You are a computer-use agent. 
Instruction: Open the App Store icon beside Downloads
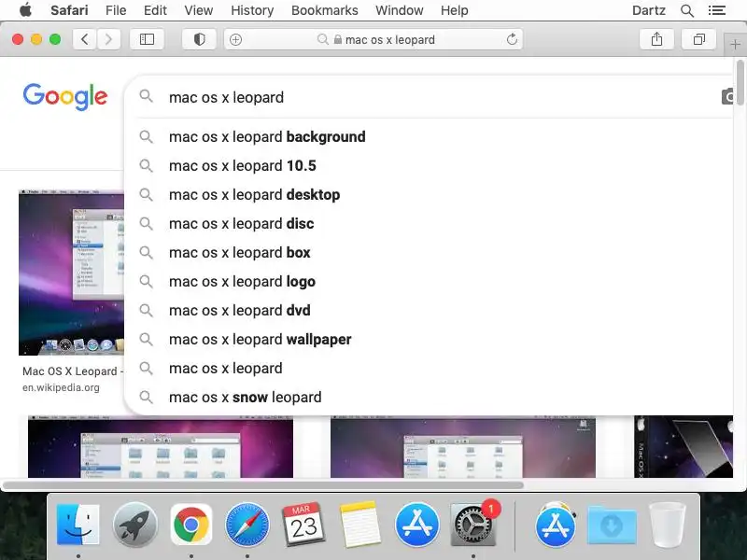[x=556, y=525]
